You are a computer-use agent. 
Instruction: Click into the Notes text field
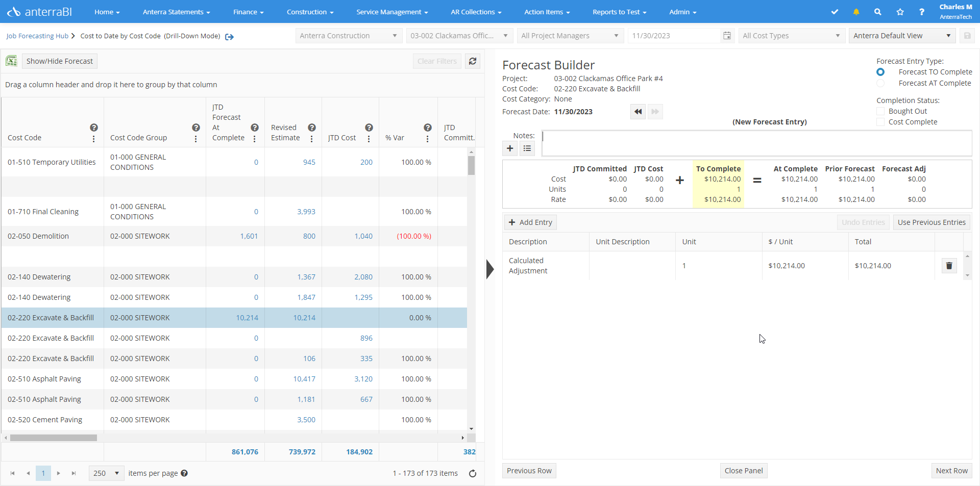pyautogui.click(x=756, y=143)
